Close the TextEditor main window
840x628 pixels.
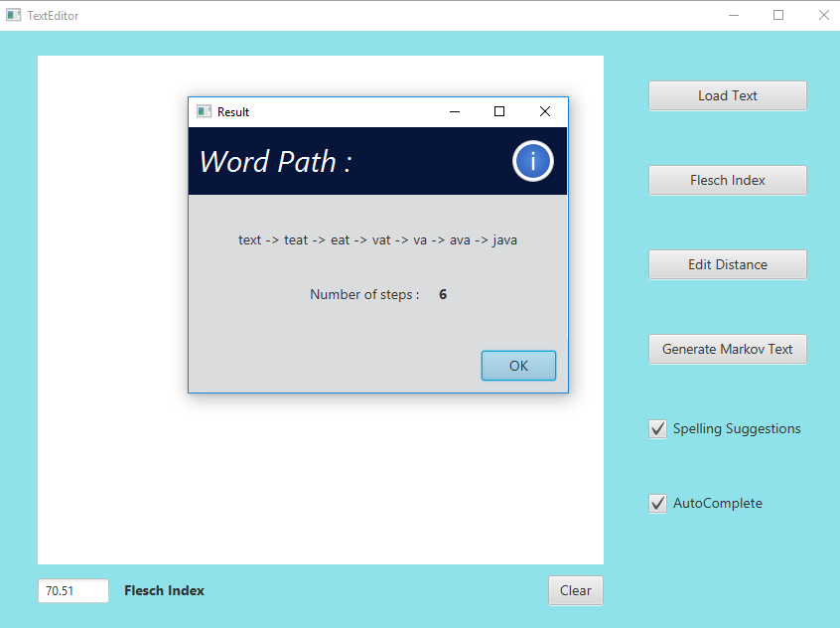[824, 15]
